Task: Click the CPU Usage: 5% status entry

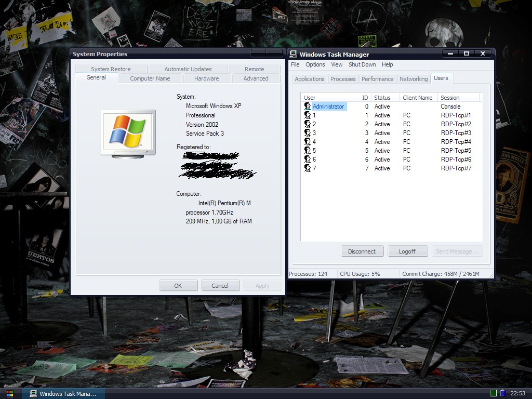Action: pyautogui.click(x=360, y=274)
